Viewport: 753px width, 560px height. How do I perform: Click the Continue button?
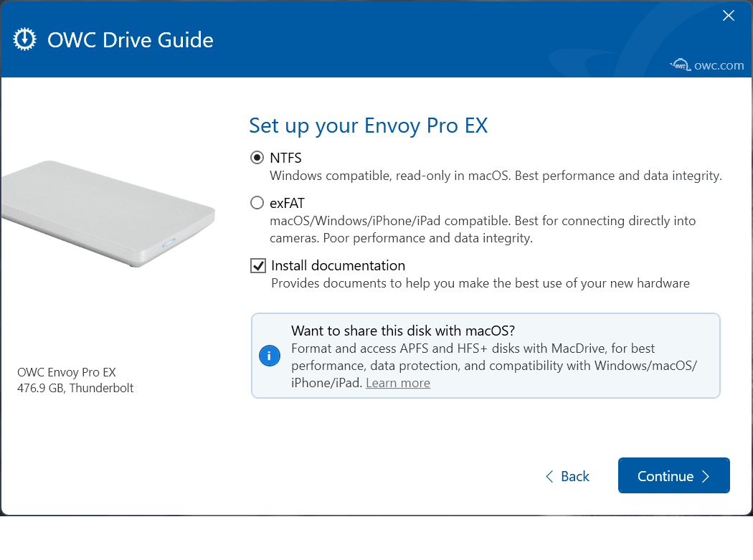674,475
